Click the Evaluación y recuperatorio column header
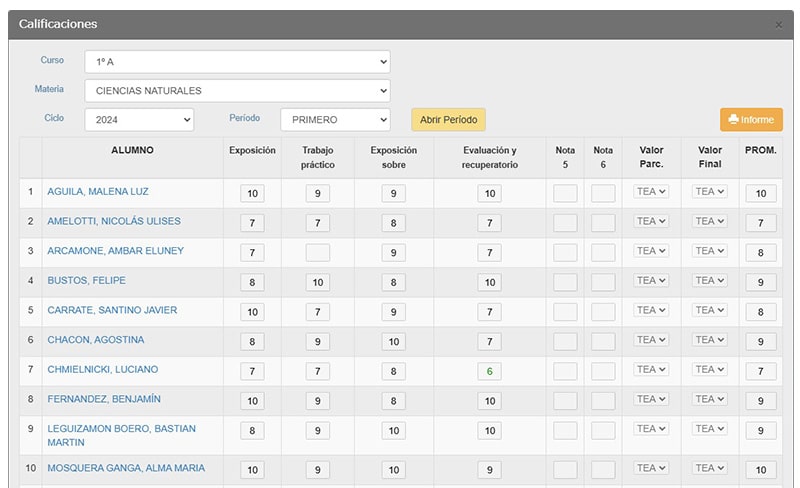This screenshot has width=800, height=488. click(490, 157)
